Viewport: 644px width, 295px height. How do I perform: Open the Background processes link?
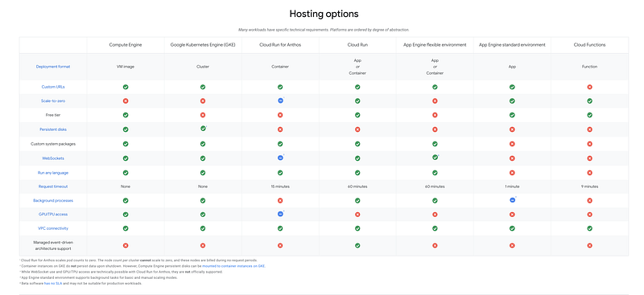coord(53,200)
